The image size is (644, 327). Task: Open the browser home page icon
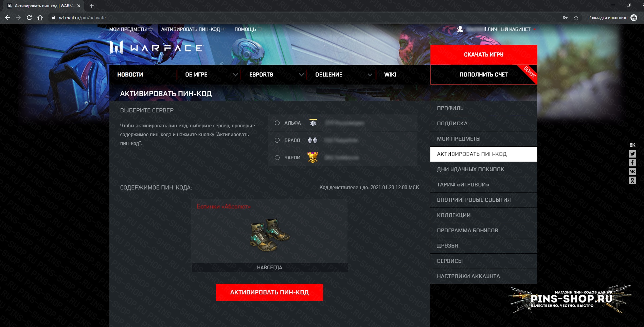40,18
